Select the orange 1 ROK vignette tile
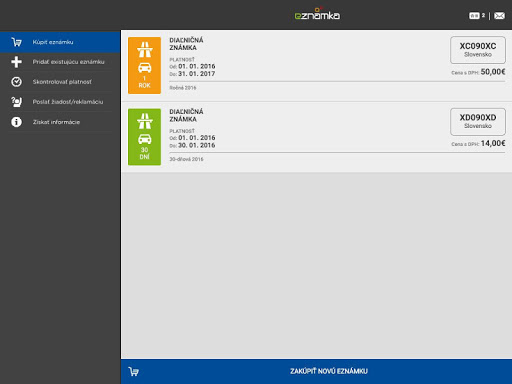Viewport: 512px width, 384px height. pyautogui.click(x=144, y=65)
